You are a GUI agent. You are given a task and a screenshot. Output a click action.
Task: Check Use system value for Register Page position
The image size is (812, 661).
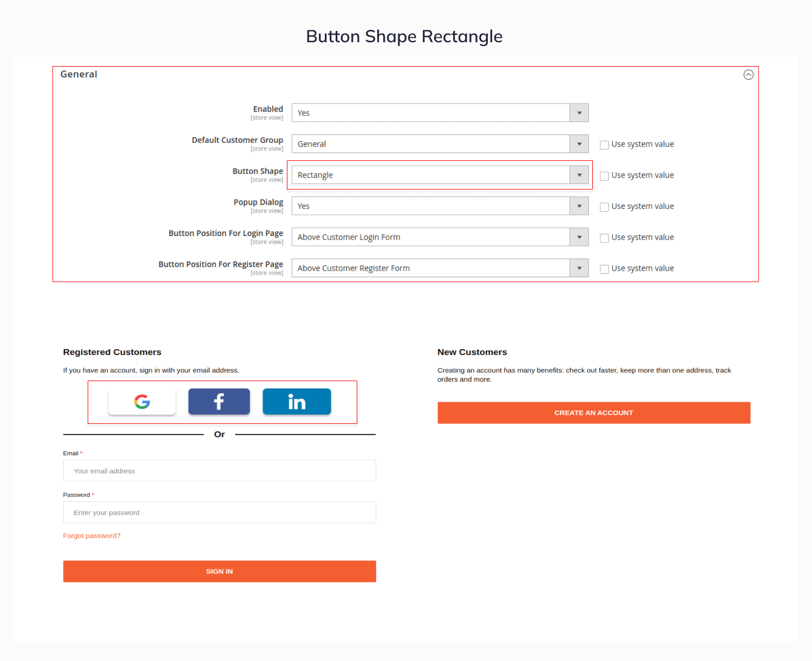tap(604, 269)
